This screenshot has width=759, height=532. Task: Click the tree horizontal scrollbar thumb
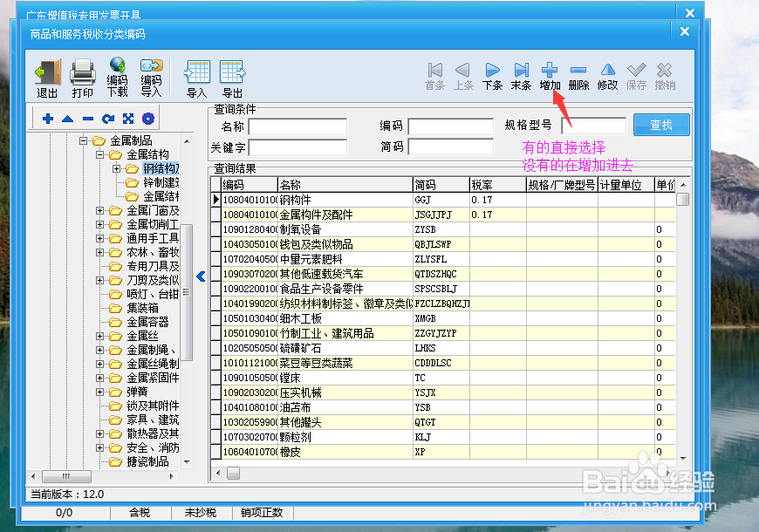click(x=66, y=476)
